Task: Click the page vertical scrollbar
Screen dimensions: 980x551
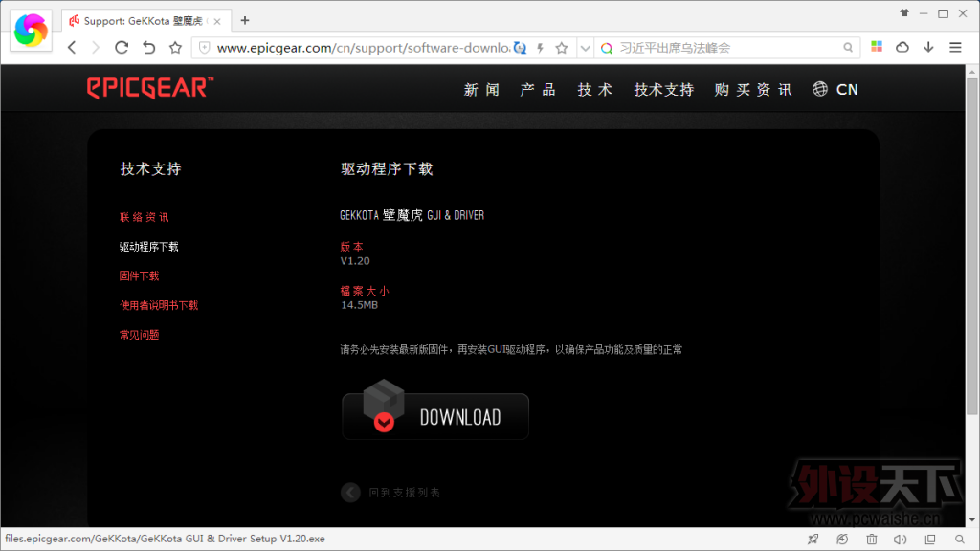Action: (x=972, y=245)
